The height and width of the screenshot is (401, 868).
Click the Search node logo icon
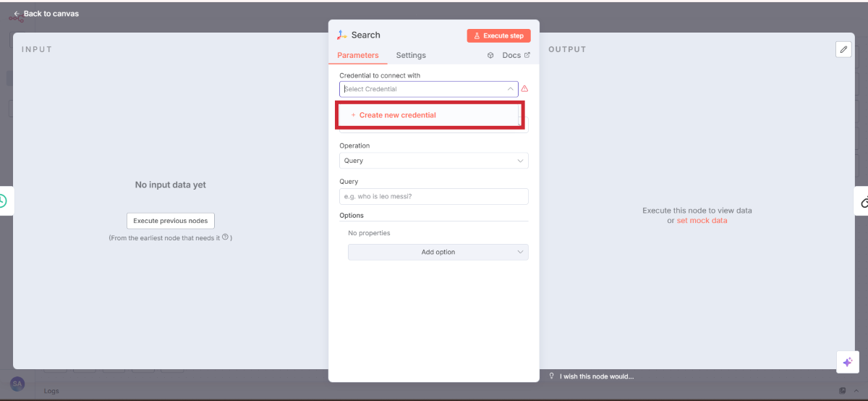[x=342, y=35]
